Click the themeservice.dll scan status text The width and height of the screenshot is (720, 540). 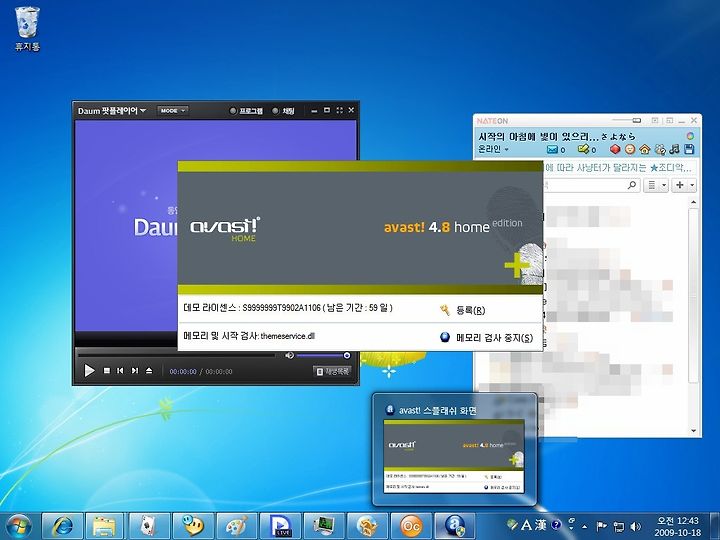[x=249, y=336]
